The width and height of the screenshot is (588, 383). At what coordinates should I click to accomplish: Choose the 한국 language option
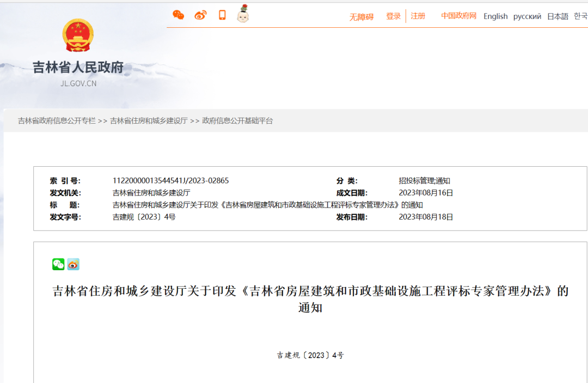(x=580, y=16)
